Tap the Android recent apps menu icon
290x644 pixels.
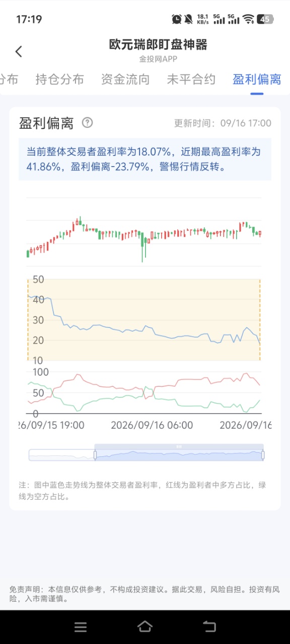81,627
